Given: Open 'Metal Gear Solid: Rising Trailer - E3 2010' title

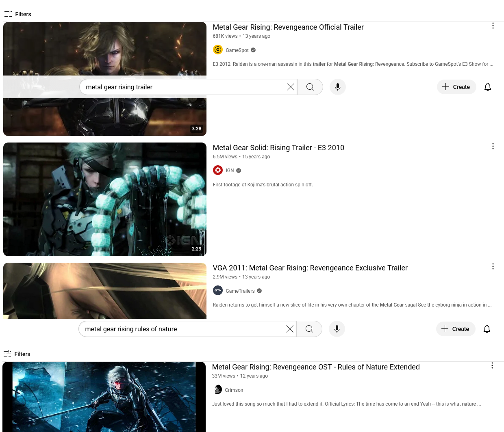Looking at the screenshot, I should coord(278,148).
